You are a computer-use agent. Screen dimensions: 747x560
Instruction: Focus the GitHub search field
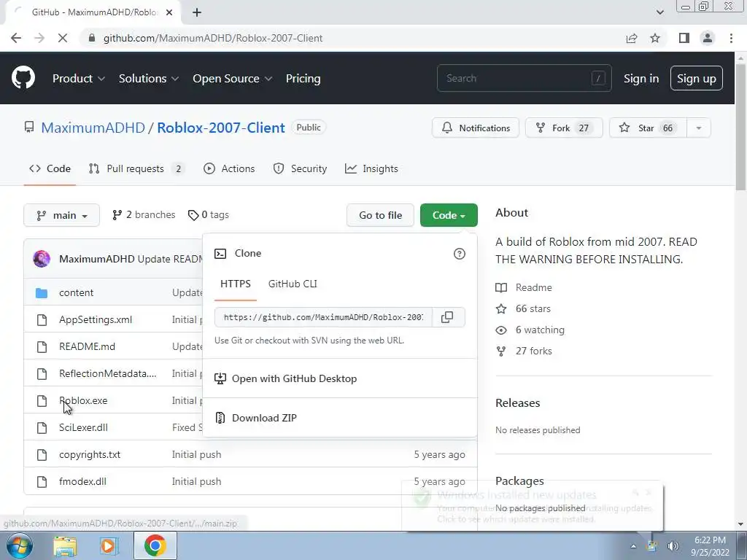coord(524,78)
